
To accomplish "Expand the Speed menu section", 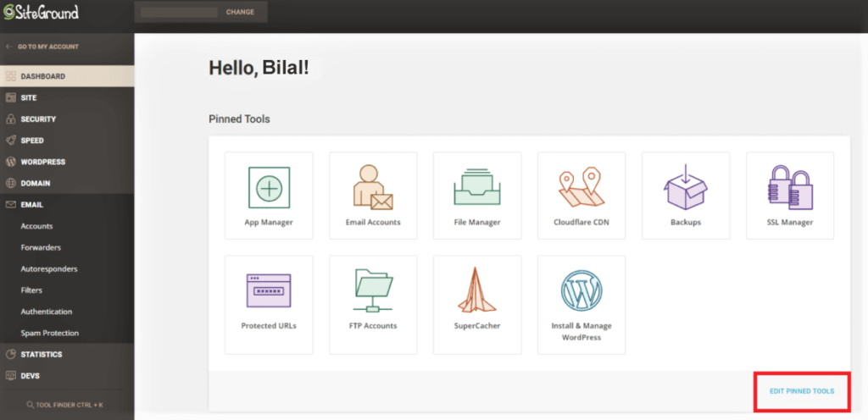I will click(67, 141).
